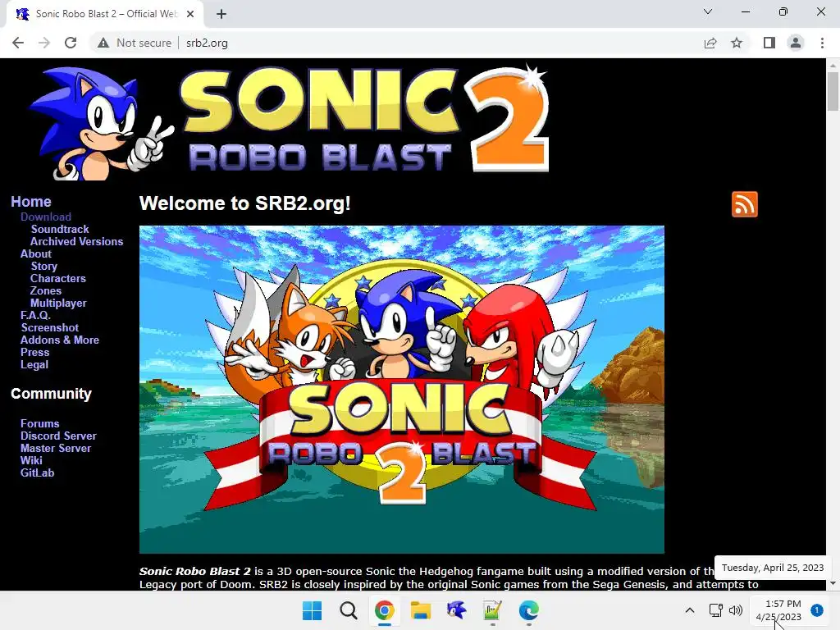This screenshot has width=840, height=630.
Task: Open Windows taskbar search
Action: tap(348, 610)
